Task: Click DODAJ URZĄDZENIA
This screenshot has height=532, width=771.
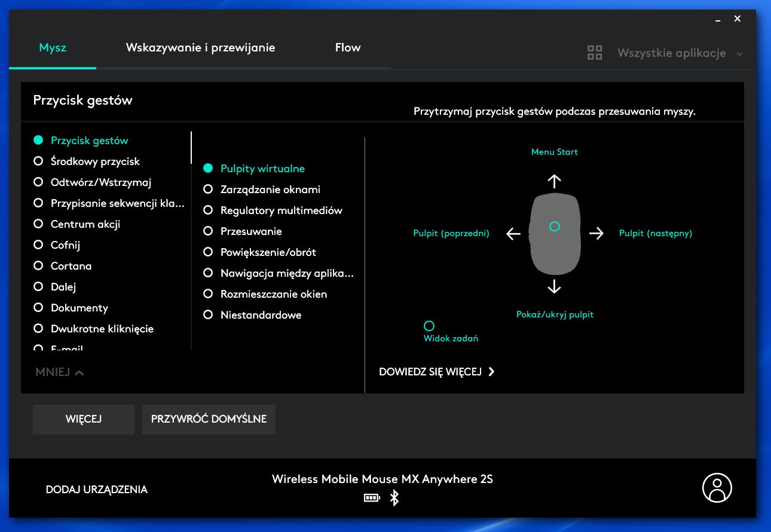Action: (x=96, y=489)
